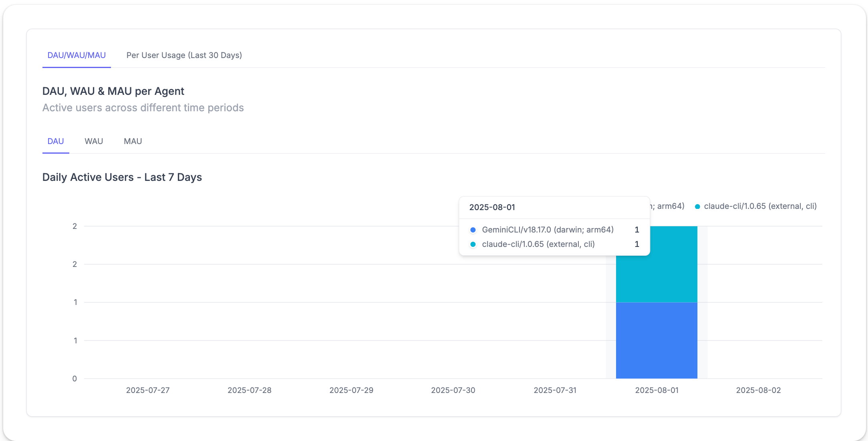
Task: Click the 2025-07-29 x-axis label
Action: click(351, 390)
